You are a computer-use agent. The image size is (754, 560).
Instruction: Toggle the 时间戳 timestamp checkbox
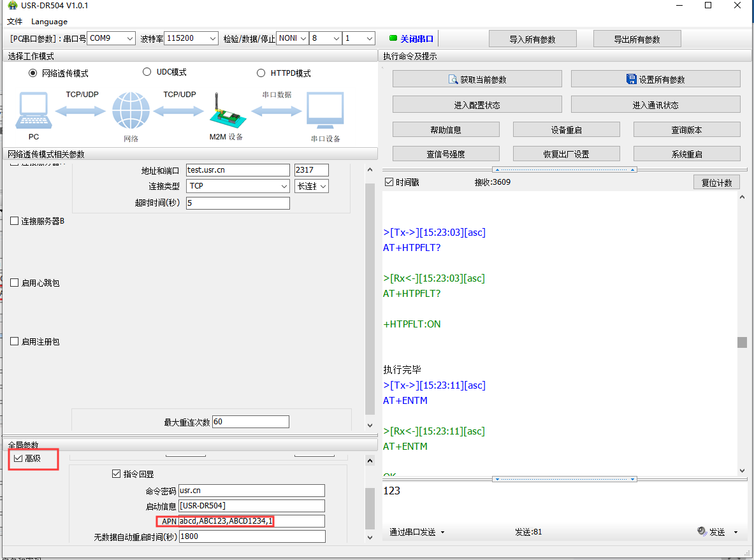pyautogui.click(x=389, y=182)
